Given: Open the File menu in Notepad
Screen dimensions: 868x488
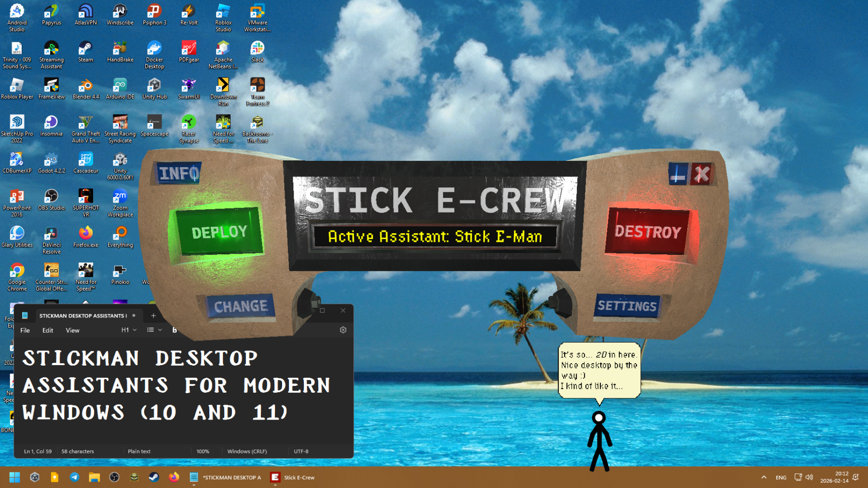Looking at the screenshot, I should tap(25, 330).
